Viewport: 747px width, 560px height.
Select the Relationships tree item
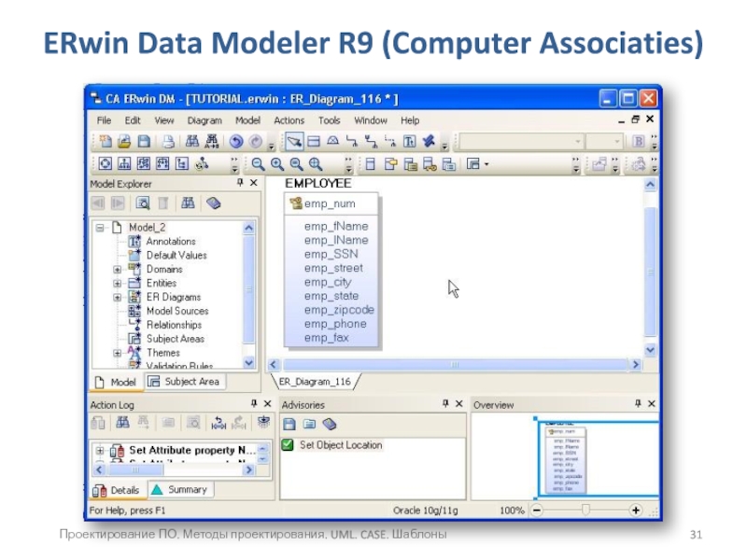(174, 325)
